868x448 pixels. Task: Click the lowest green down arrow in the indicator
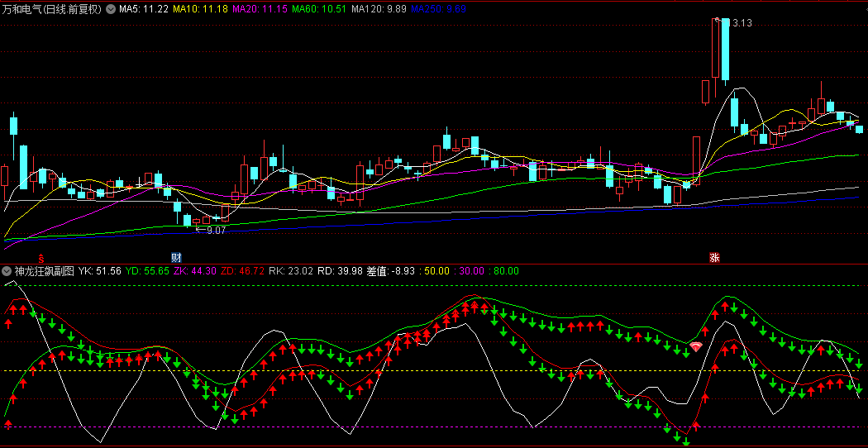pyautogui.click(x=686, y=442)
